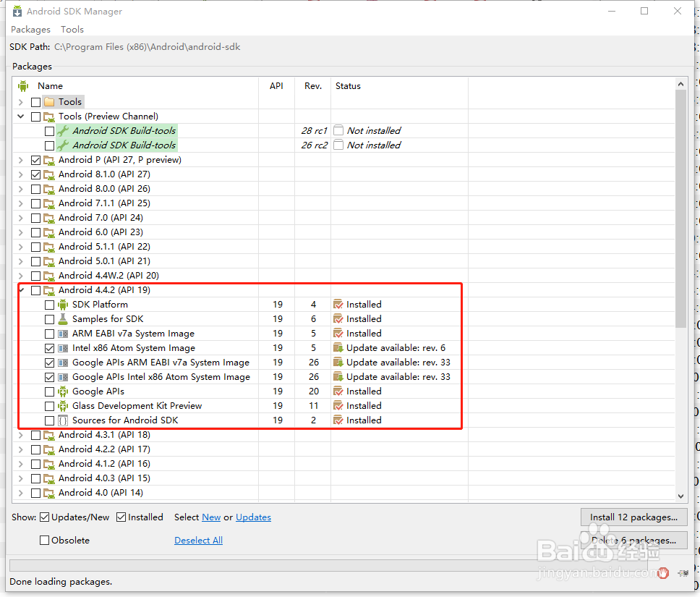
Task: Expand Android 6.0 (API 23)
Action: 20,232
